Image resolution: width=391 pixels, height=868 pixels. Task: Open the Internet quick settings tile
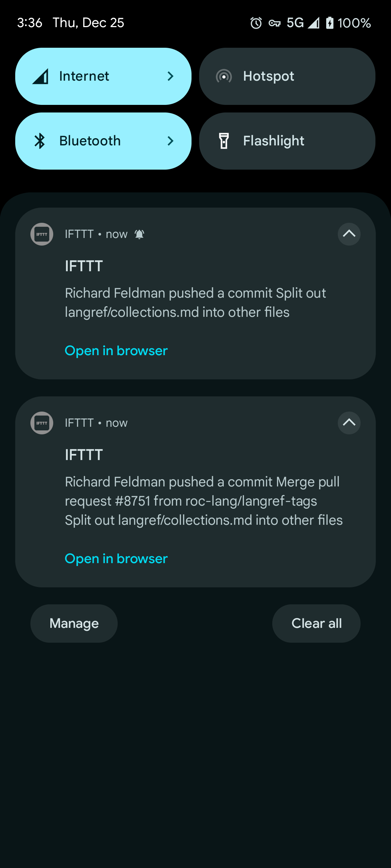point(91,76)
